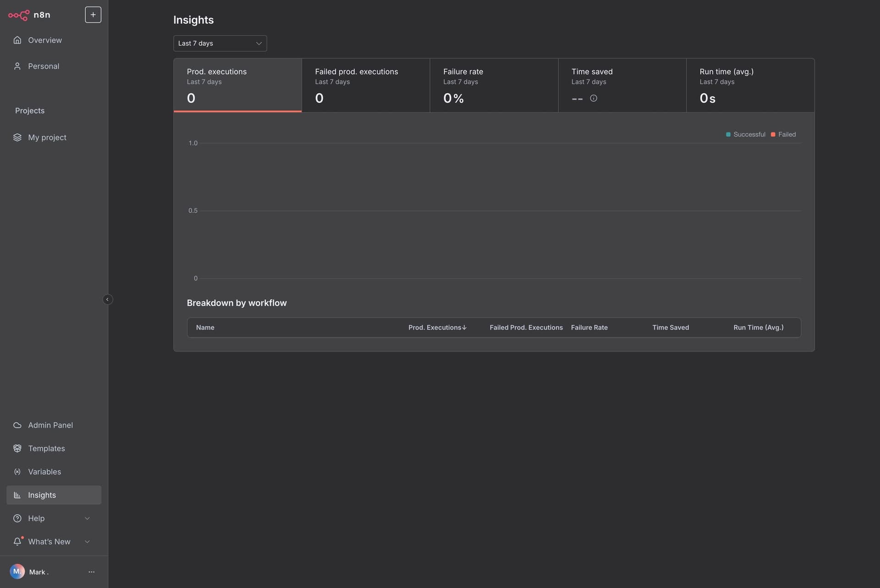Sort by Run Time (Avg.) column
The height and width of the screenshot is (588, 880).
point(759,328)
